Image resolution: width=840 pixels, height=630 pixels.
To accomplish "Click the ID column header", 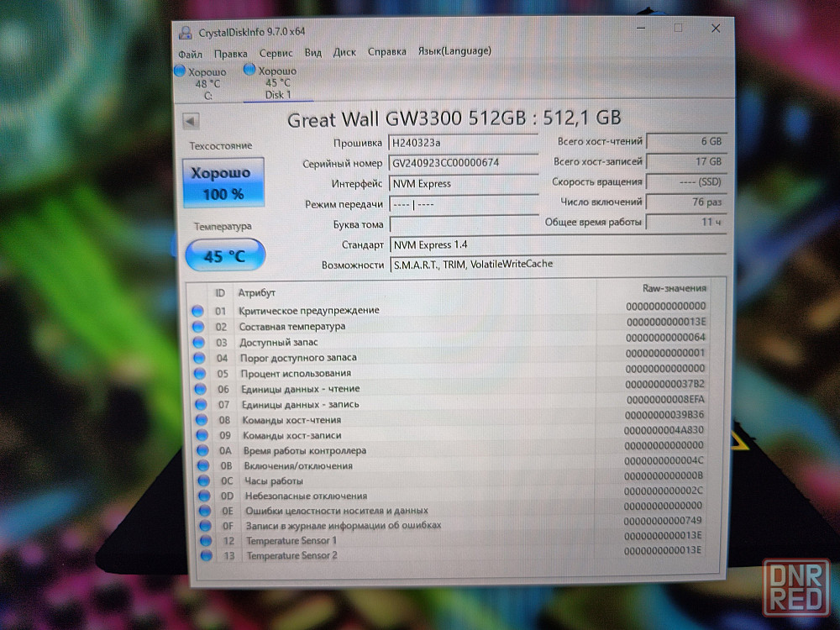I will (x=219, y=293).
